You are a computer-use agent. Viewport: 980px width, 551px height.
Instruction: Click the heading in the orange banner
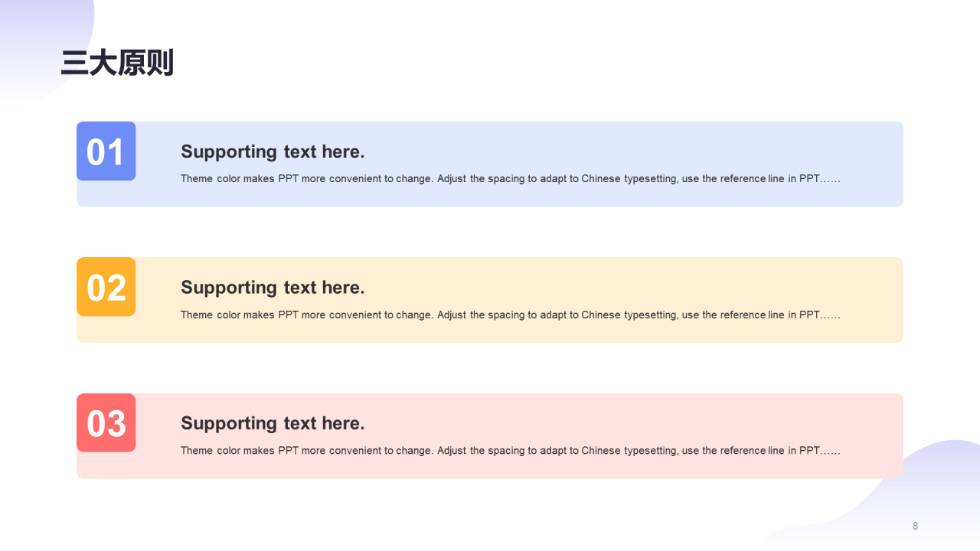[273, 288]
